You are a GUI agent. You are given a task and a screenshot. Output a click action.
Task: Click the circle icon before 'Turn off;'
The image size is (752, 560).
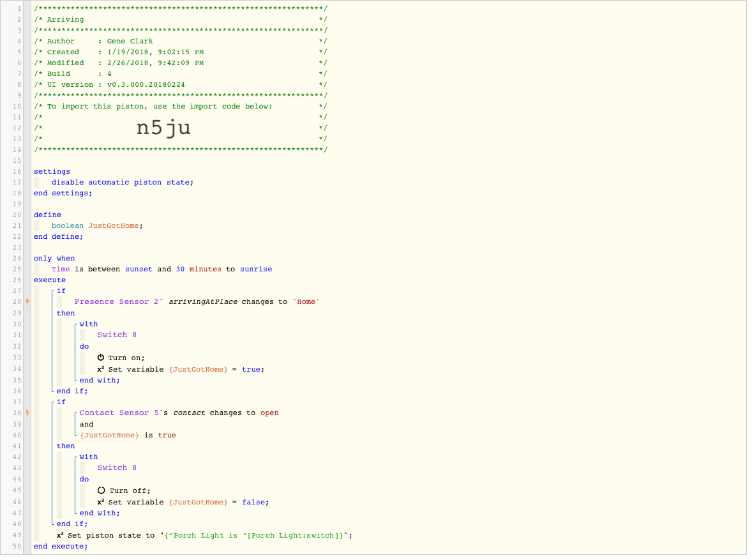[102, 490]
